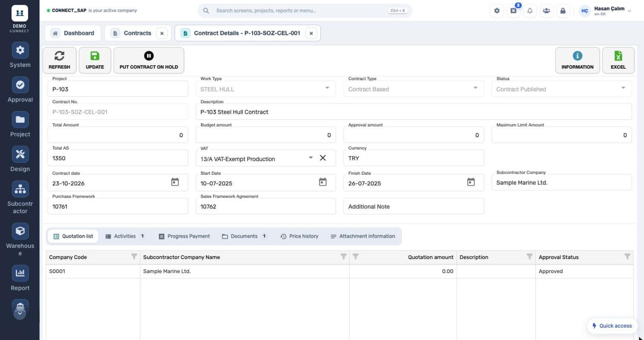This screenshot has height=340, width=644.
Task: Open Start Date calendar picker
Action: click(322, 182)
